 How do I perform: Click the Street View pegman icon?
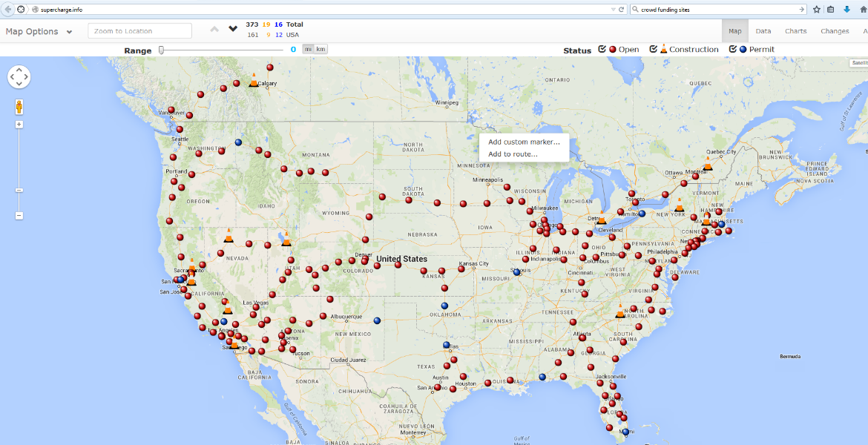pyautogui.click(x=19, y=107)
